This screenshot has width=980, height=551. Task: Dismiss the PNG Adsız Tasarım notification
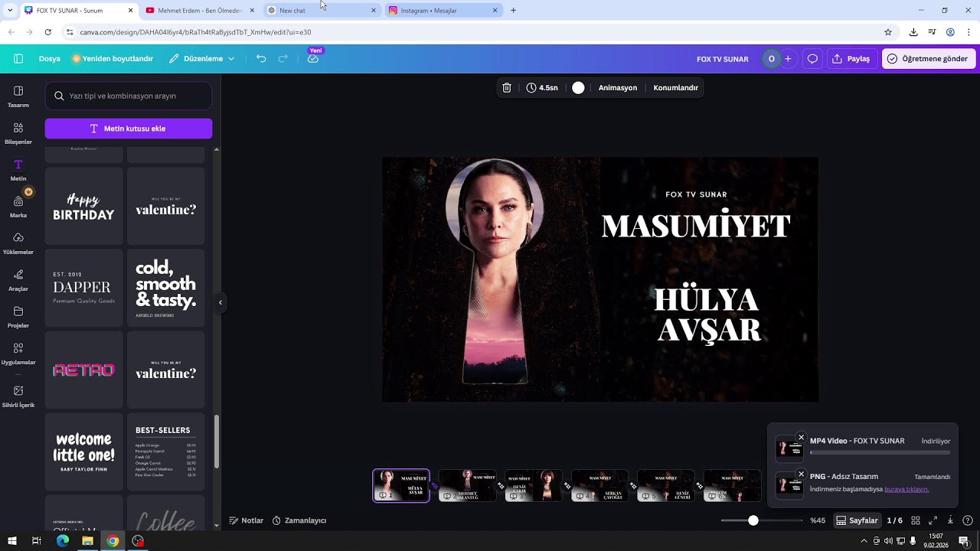(x=801, y=474)
